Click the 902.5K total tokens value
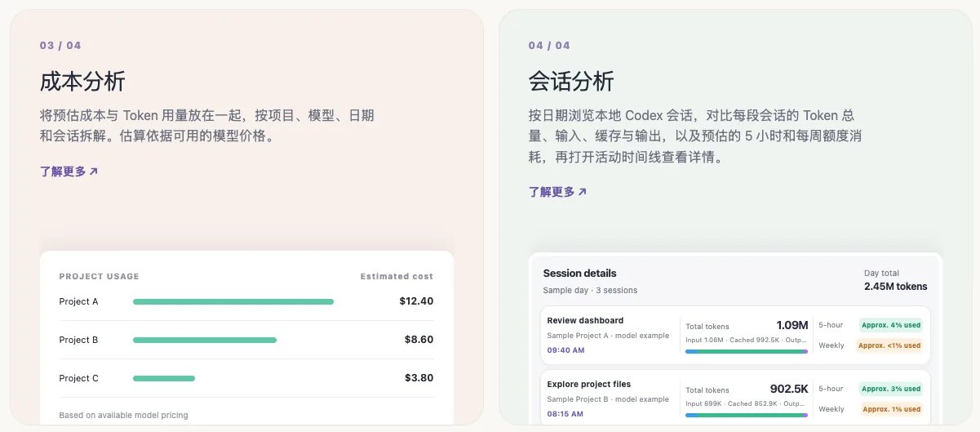 789,389
